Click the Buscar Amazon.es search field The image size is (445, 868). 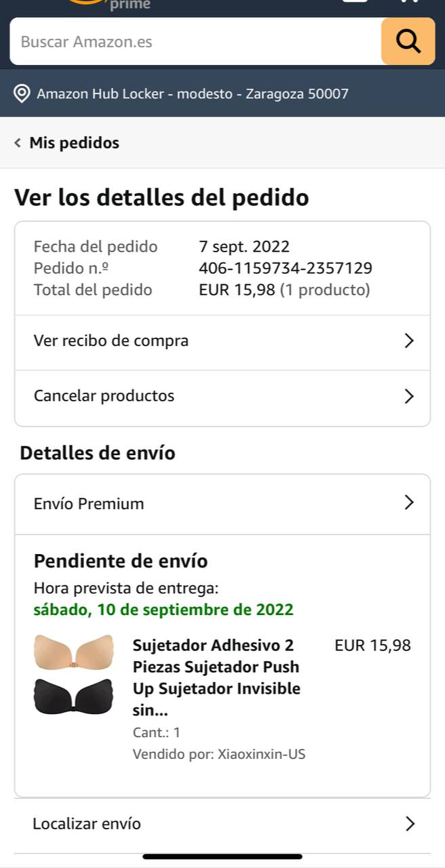point(195,41)
